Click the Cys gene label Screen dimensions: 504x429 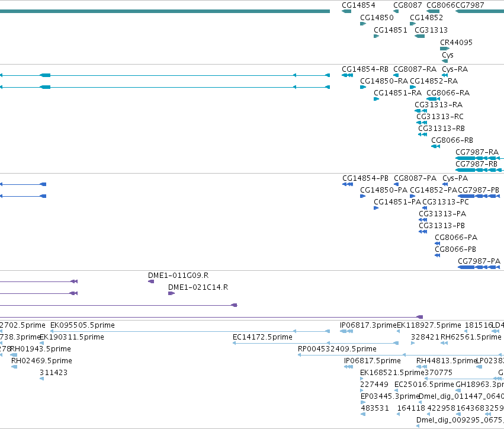point(447,55)
